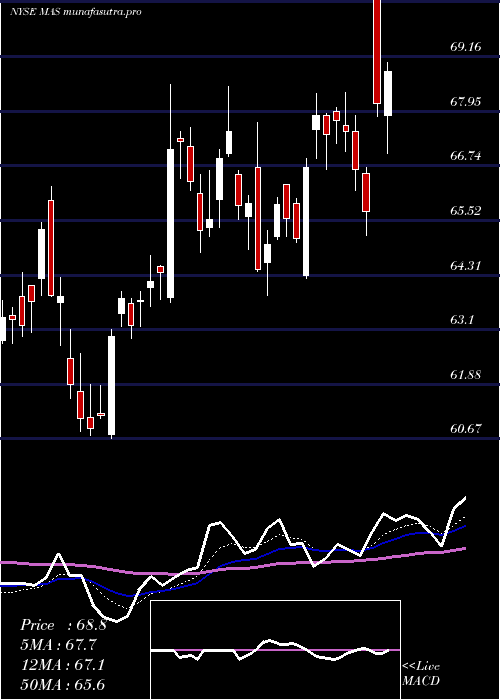
Task: Click the 67.95 price axis label
Action: click(x=466, y=101)
